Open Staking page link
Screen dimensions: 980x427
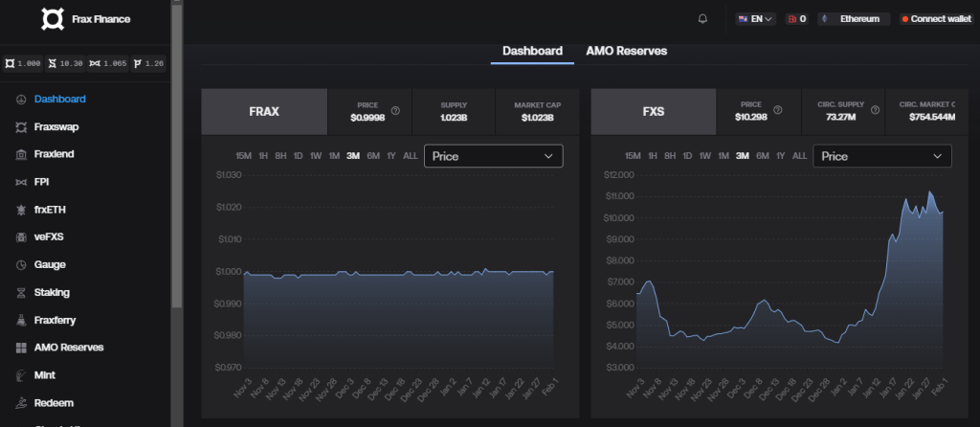52,293
